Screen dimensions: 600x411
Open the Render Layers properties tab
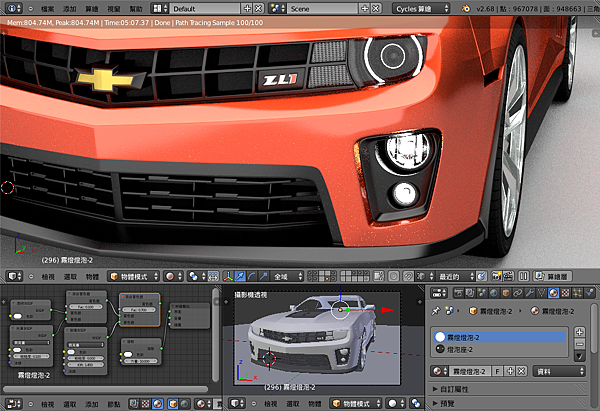point(470,294)
